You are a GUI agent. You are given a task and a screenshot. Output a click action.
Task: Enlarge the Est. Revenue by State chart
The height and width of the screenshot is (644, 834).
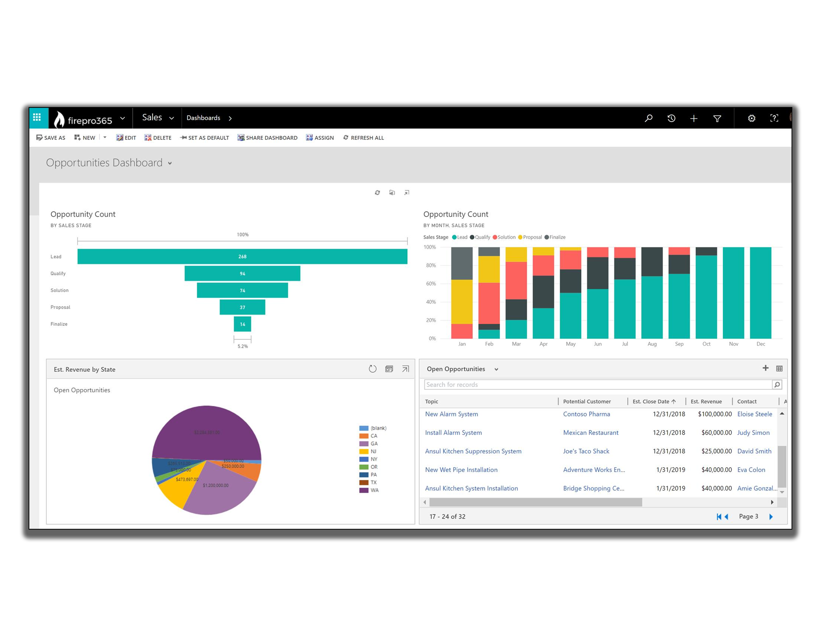(x=406, y=369)
